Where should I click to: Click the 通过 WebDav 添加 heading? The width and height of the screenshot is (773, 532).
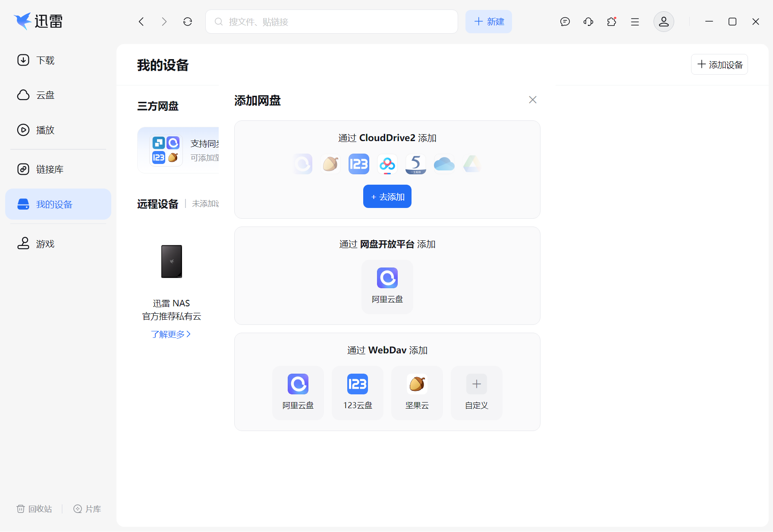click(x=387, y=350)
